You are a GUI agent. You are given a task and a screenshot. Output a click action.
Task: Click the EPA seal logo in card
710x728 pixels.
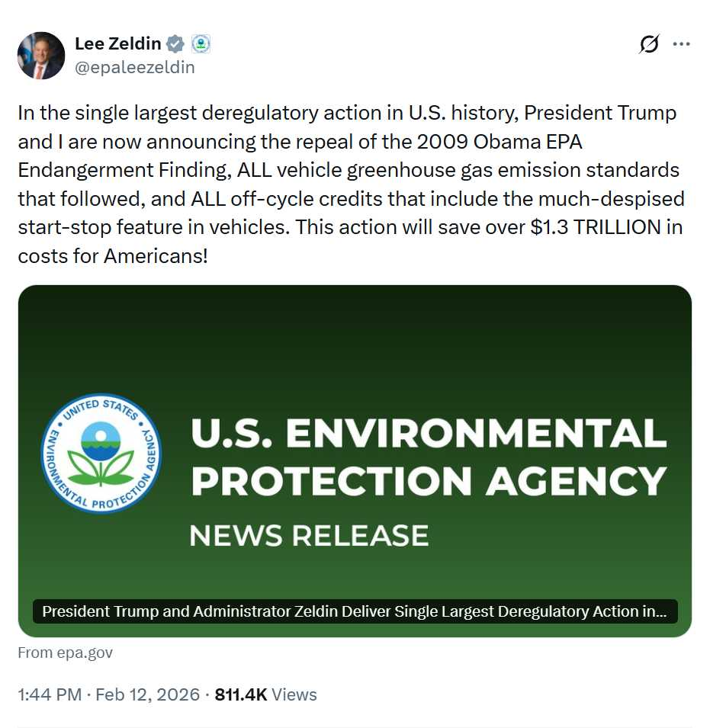pyautogui.click(x=101, y=454)
